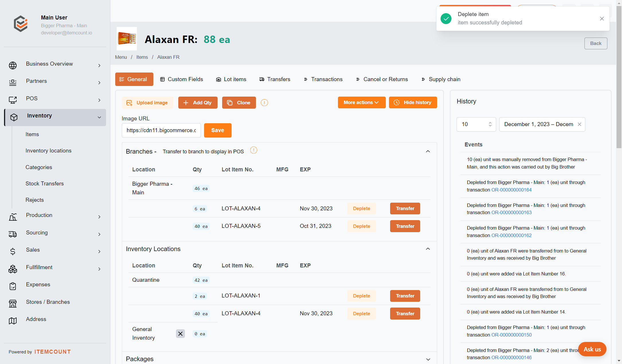Click the Image URL input field
Viewport: 622px width, 364px height.
161,130
